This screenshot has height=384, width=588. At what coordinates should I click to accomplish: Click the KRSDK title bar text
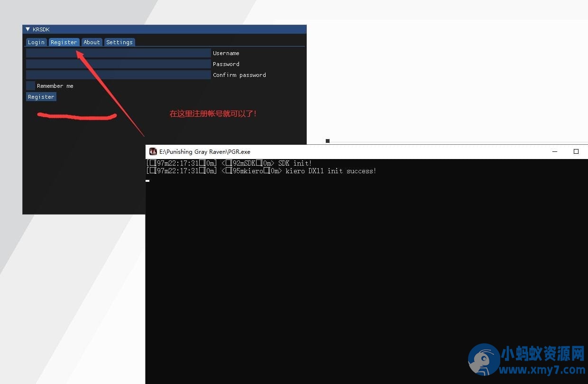pos(41,29)
